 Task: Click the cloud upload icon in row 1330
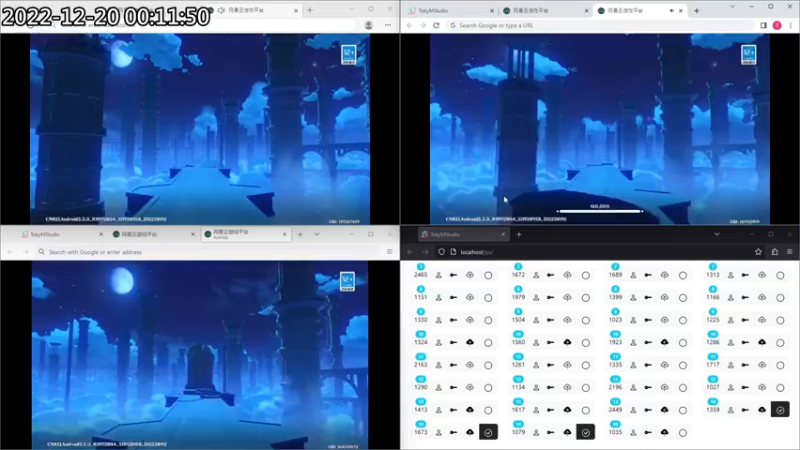point(470,320)
